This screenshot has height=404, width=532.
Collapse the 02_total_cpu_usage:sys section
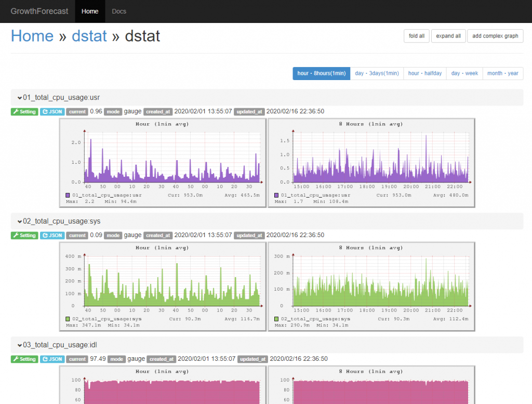[20, 221]
